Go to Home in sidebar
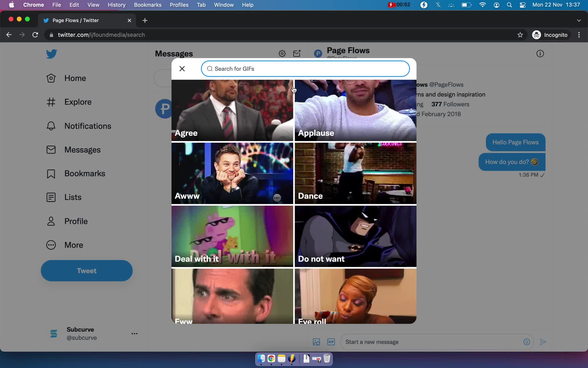Viewport: 588px width, 368px height. click(x=66, y=78)
